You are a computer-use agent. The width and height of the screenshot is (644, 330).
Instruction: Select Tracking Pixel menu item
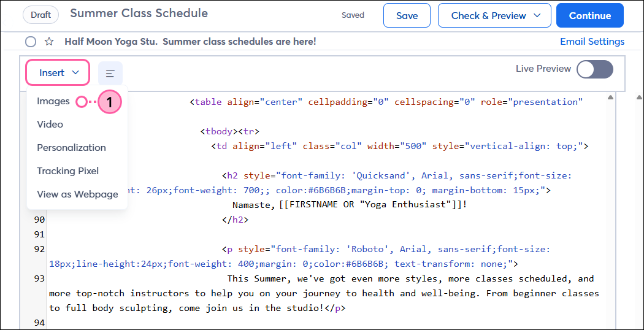67,171
